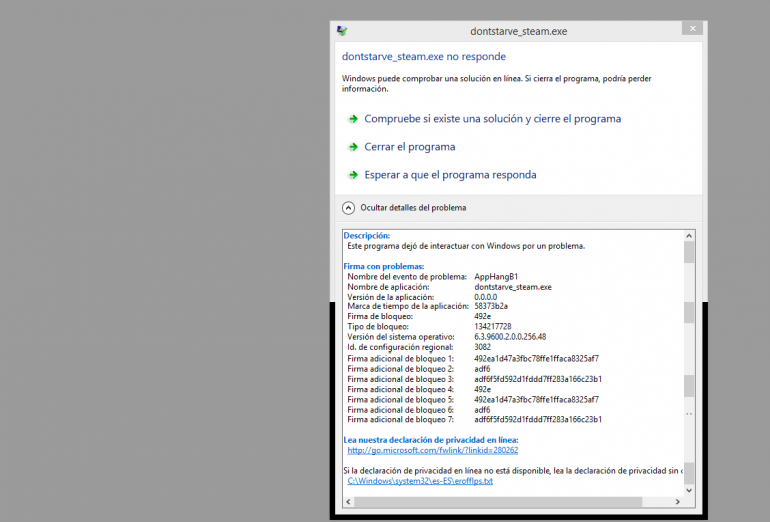Click the horizontal scroll left arrow
This screenshot has height=522, width=770.
349,502
